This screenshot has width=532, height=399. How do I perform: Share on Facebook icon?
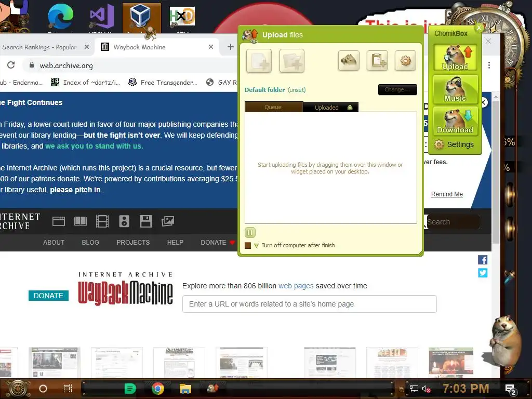point(483,260)
